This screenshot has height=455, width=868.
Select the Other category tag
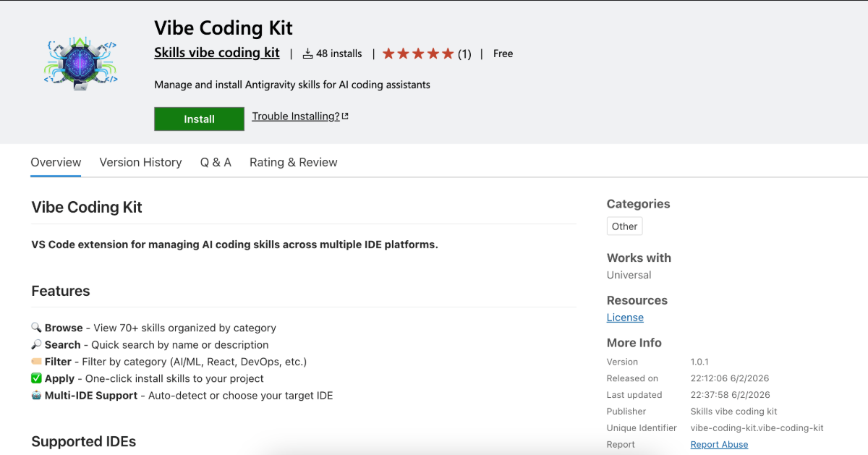(x=625, y=226)
